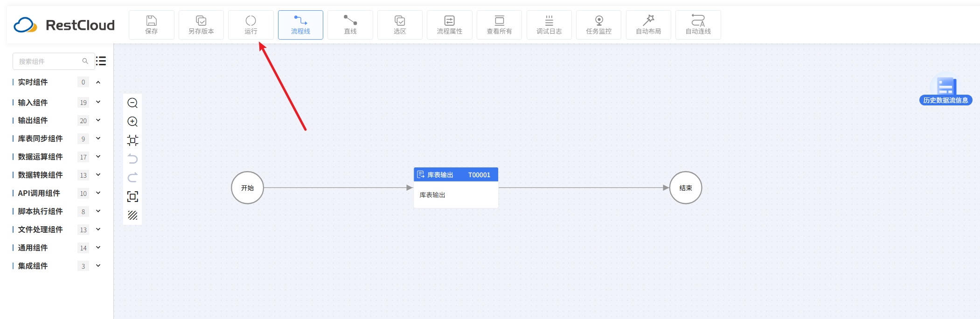Image resolution: width=980 pixels, height=319 pixels.
Task: Expand the API调用组件 category chevron
Action: coord(98,193)
